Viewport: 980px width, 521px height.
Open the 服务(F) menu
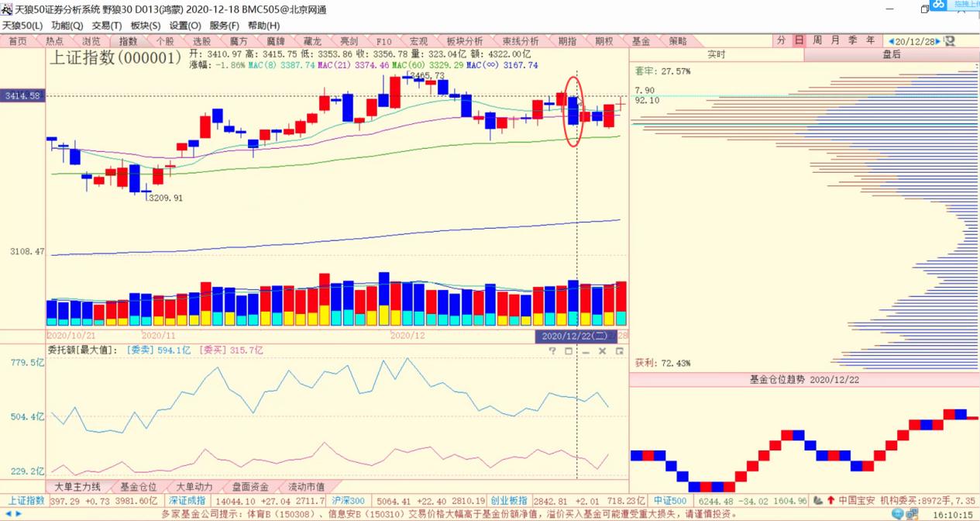[x=224, y=26]
